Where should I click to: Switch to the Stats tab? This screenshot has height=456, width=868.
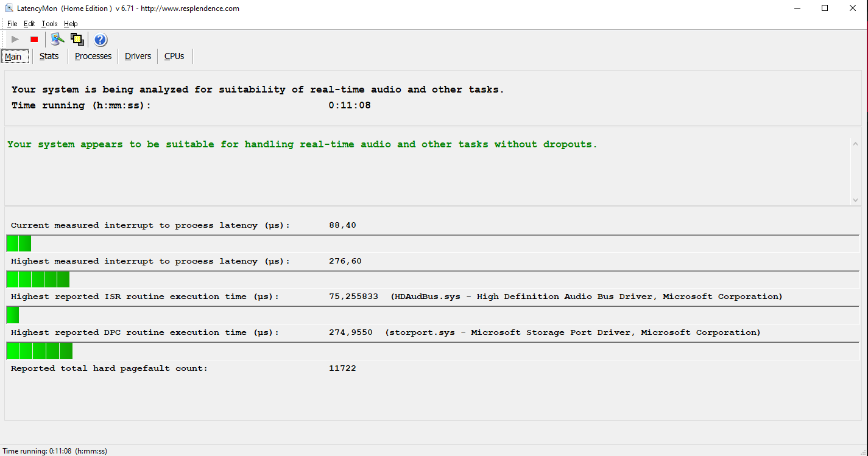49,56
